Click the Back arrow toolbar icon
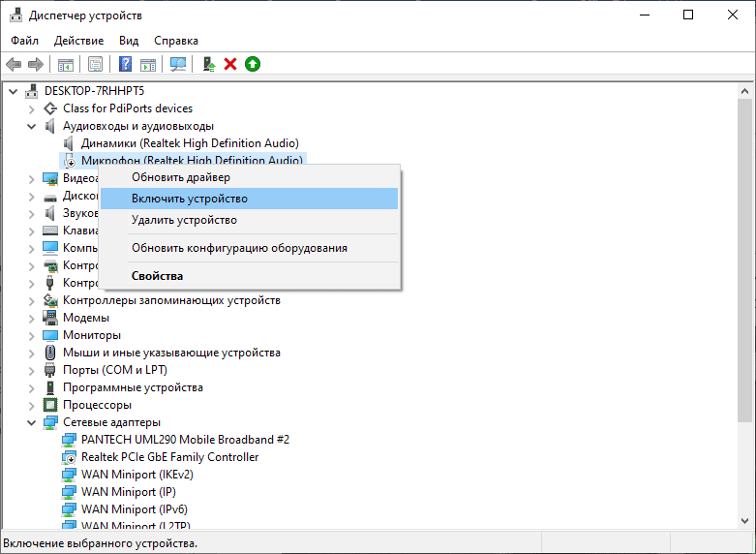Viewport: 756px width, 554px height. coord(14,64)
